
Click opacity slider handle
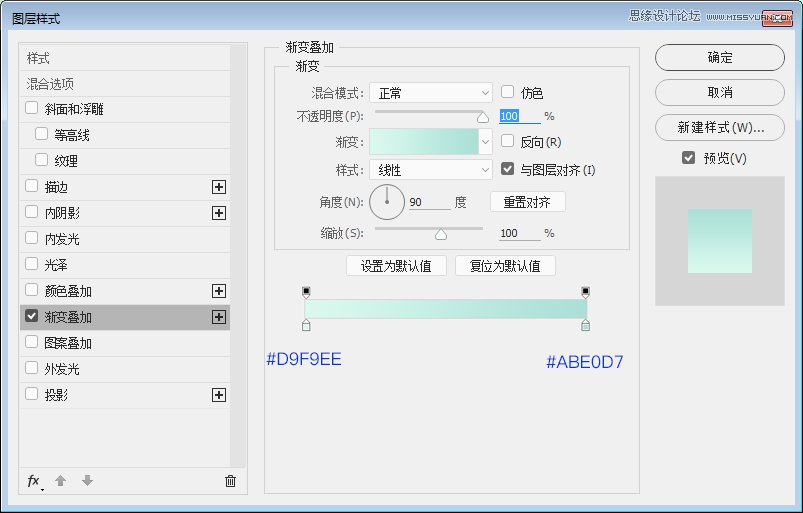(482, 118)
